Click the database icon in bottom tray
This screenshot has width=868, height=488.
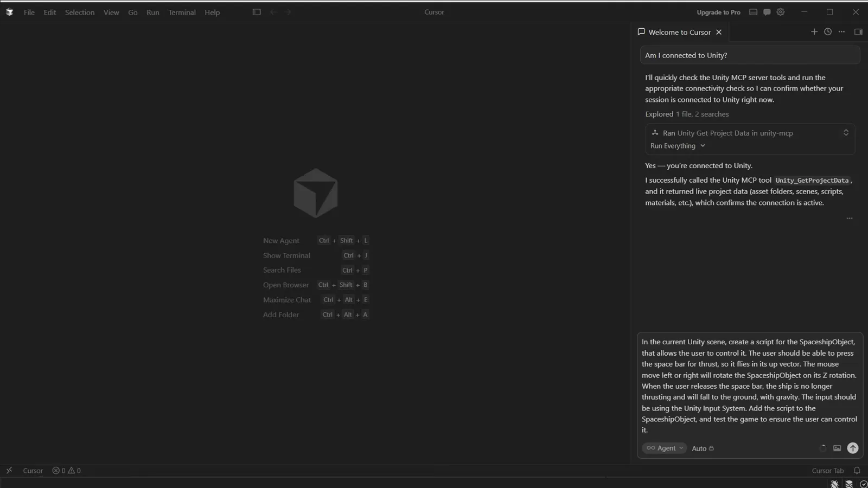click(849, 484)
